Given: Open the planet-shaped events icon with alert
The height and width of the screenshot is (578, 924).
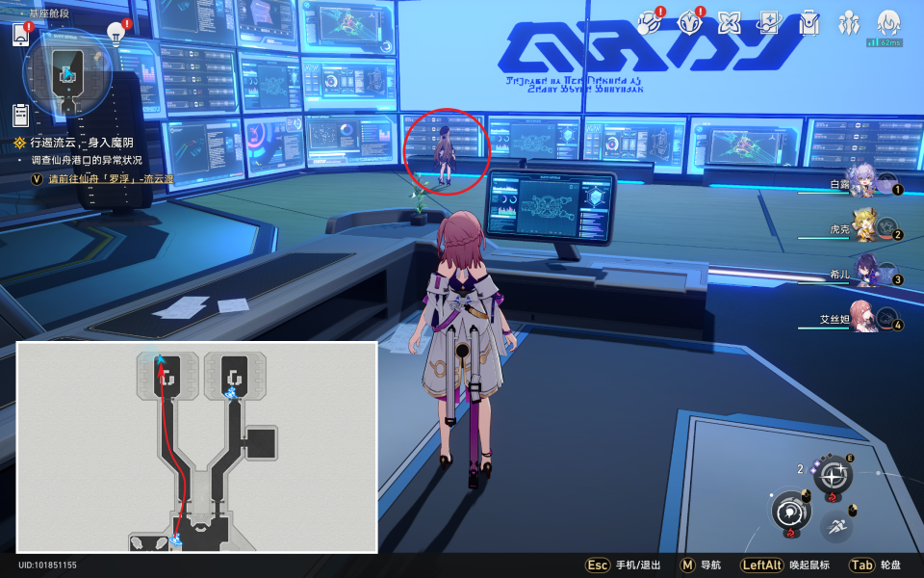Looking at the screenshot, I should coord(650,23).
